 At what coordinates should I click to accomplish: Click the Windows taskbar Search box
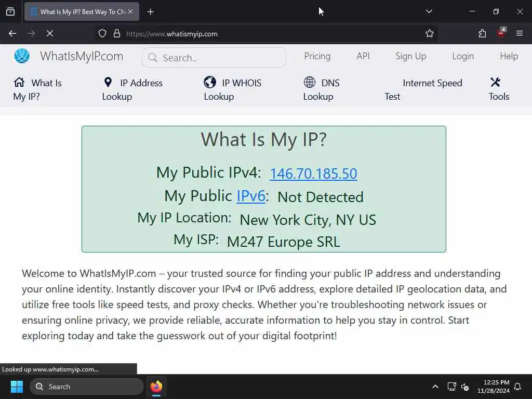[x=87, y=387]
